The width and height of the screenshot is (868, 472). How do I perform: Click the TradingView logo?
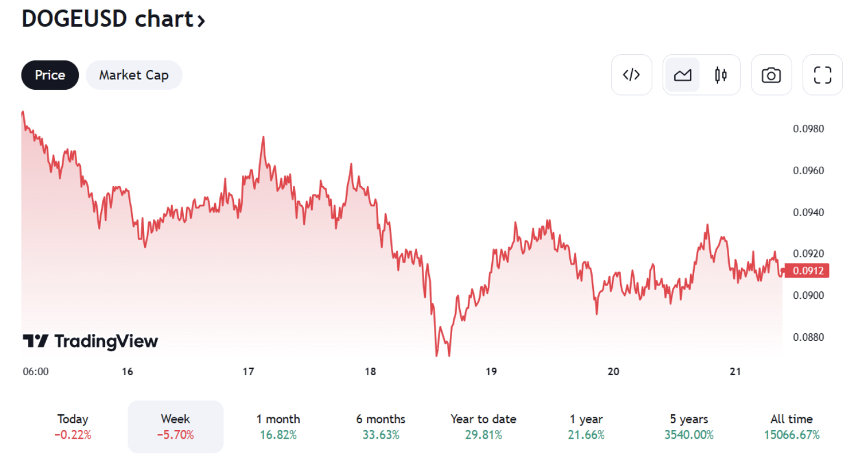click(90, 341)
